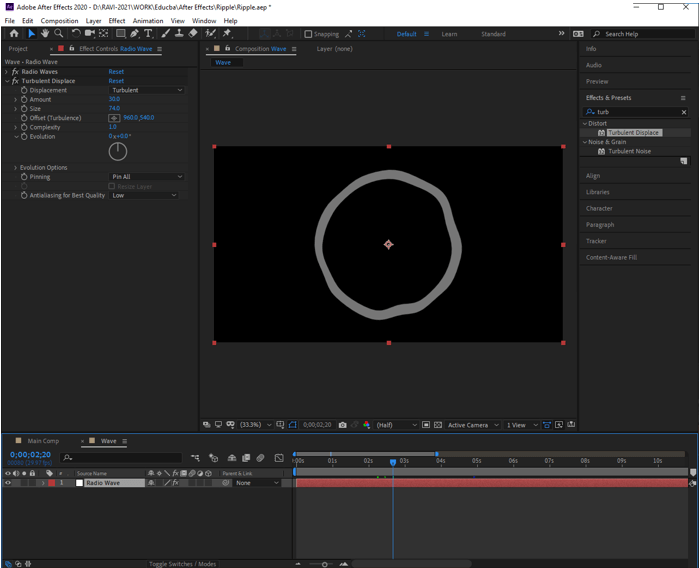Open the Window menu
Image resolution: width=700 pixels, height=568 pixels.
[x=204, y=21]
